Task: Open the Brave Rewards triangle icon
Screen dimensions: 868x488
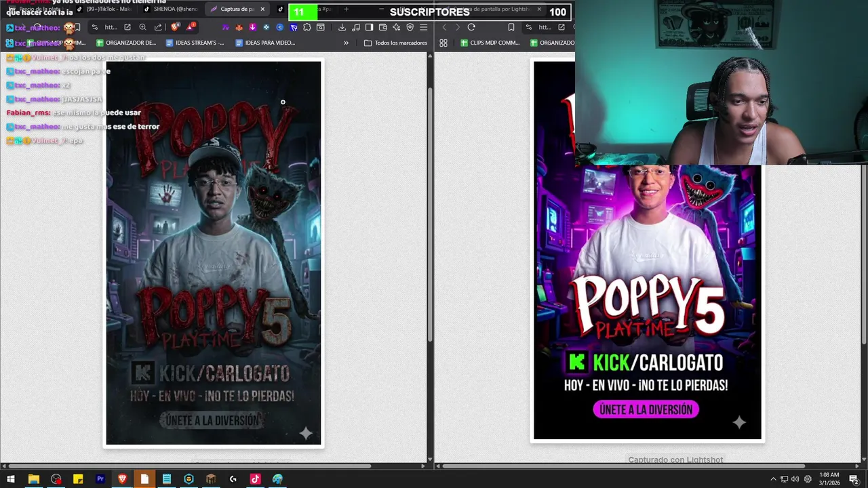Action: pos(191,27)
